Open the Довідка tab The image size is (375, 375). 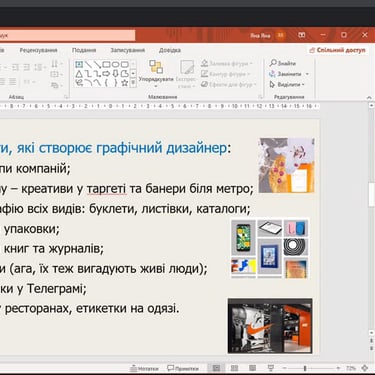tap(170, 50)
